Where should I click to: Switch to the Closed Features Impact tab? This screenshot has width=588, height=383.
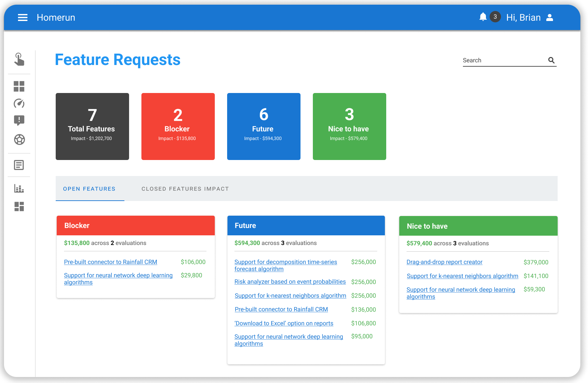pos(185,189)
